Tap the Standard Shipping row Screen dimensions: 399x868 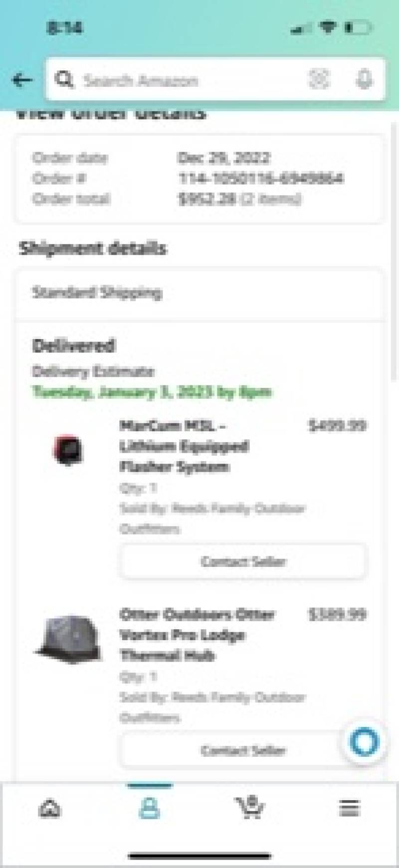[x=199, y=293]
